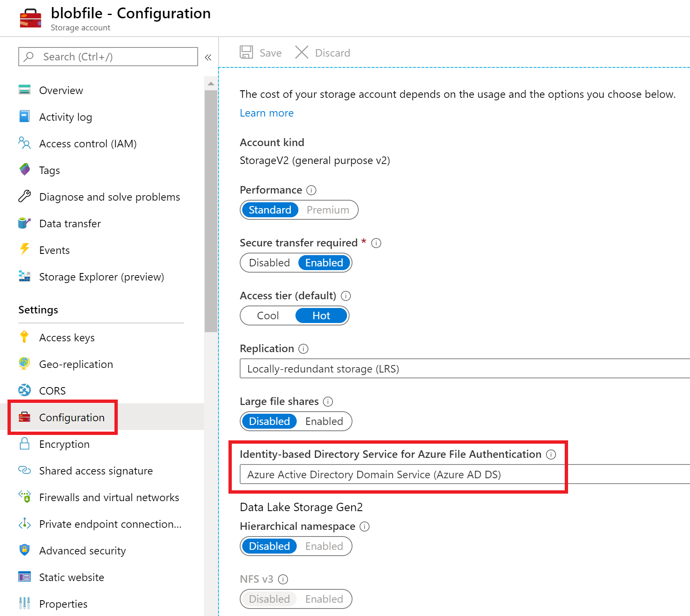Image resolution: width=690 pixels, height=616 pixels.
Task: Click the Geo-replication globe icon
Action: [25, 363]
